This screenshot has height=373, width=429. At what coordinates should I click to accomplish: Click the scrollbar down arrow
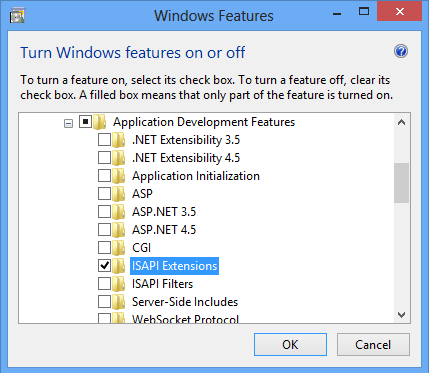[x=401, y=314]
